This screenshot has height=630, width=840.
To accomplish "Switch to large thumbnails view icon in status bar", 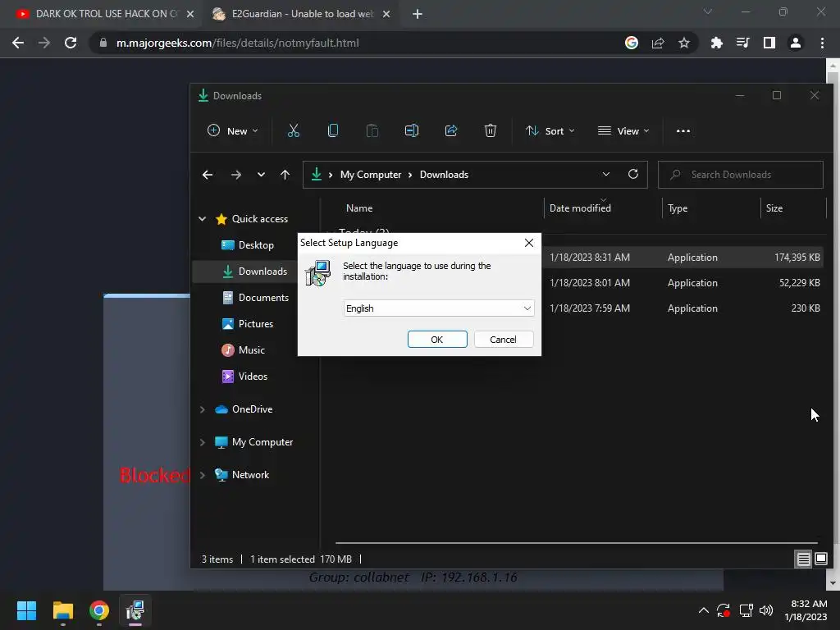I will pyautogui.click(x=820, y=559).
